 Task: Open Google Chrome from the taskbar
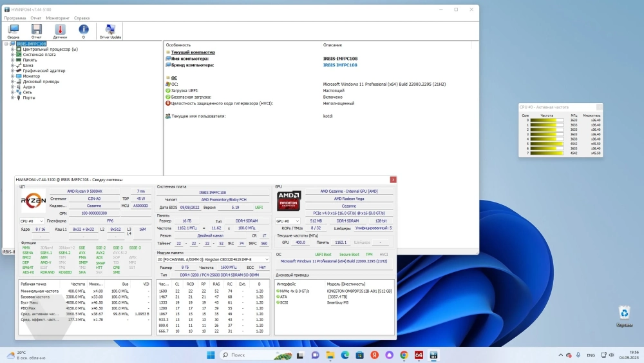tap(404, 355)
